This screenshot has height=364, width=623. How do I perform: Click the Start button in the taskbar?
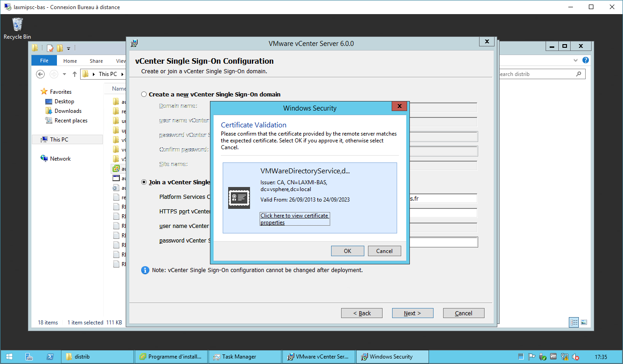[9, 357]
